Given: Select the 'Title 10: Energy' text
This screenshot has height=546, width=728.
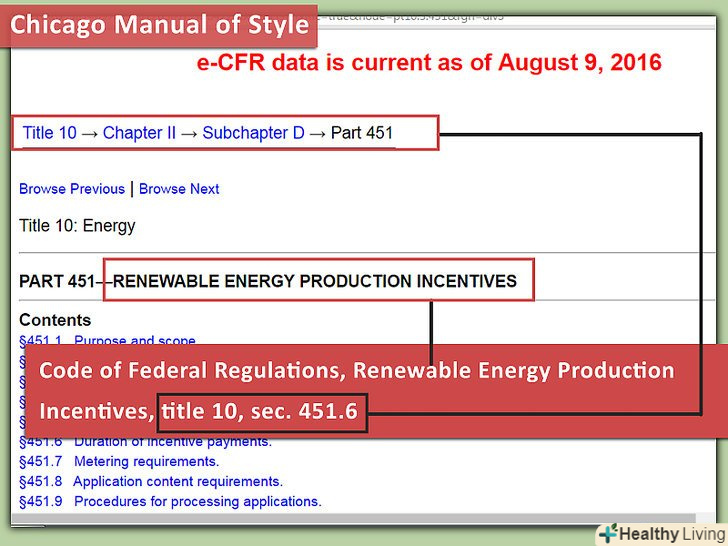Looking at the screenshot, I should 77,226.
